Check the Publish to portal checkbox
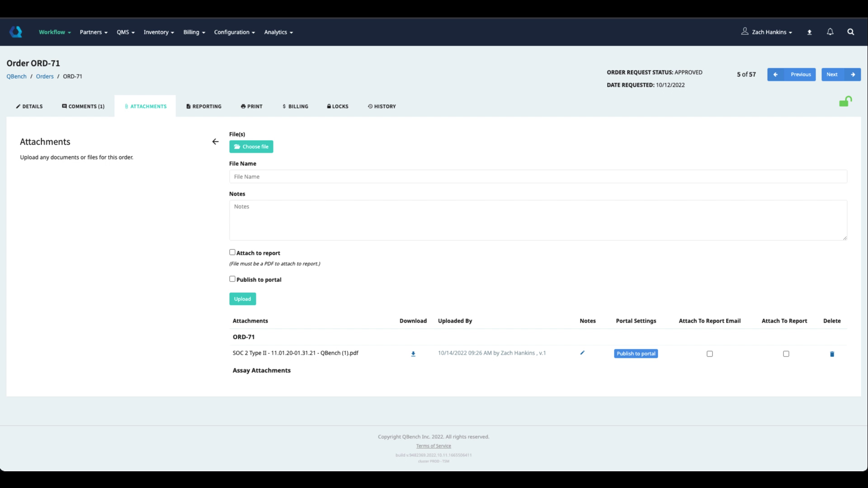This screenshot has width=868, height=488. (232, 279)
